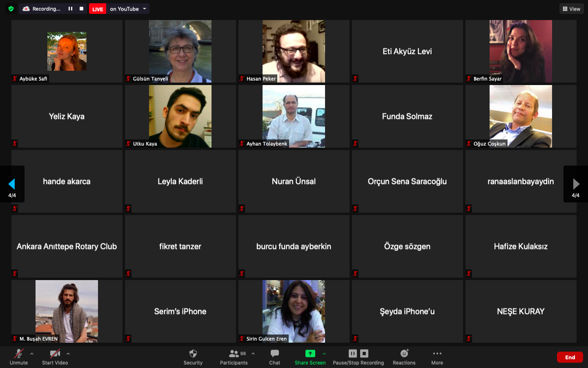This screenshot has height=368, width=588.
Task: Select Nuran Ünsal participant tile
Action: pos(294,181)
